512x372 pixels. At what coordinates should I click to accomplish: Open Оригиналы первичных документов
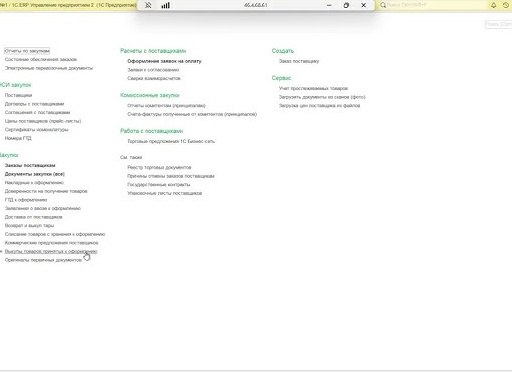43,260
